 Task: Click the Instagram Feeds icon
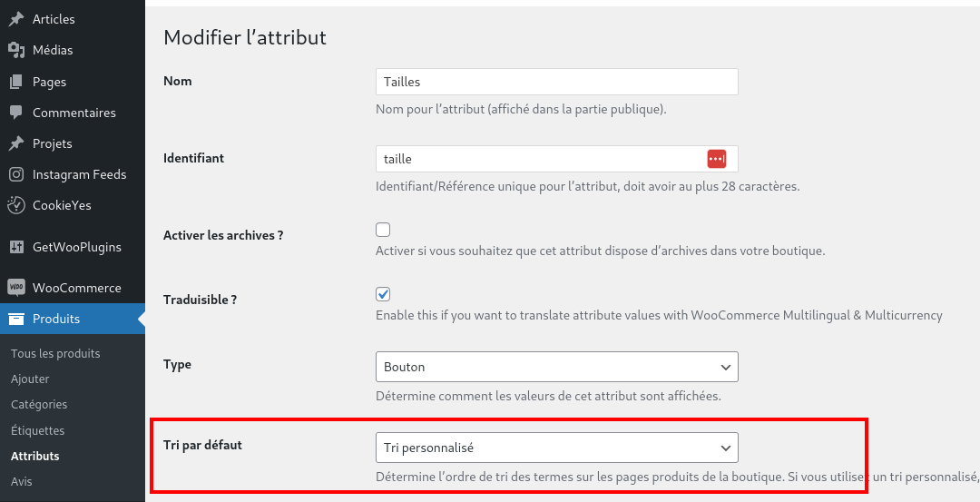16,174
